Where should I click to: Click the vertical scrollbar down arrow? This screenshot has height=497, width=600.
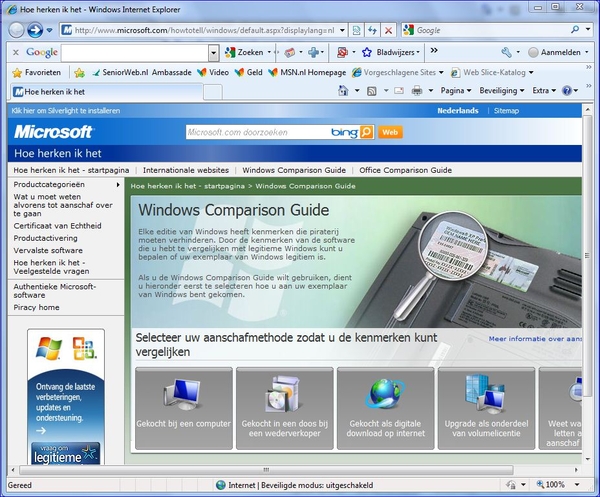coord(588,459)
